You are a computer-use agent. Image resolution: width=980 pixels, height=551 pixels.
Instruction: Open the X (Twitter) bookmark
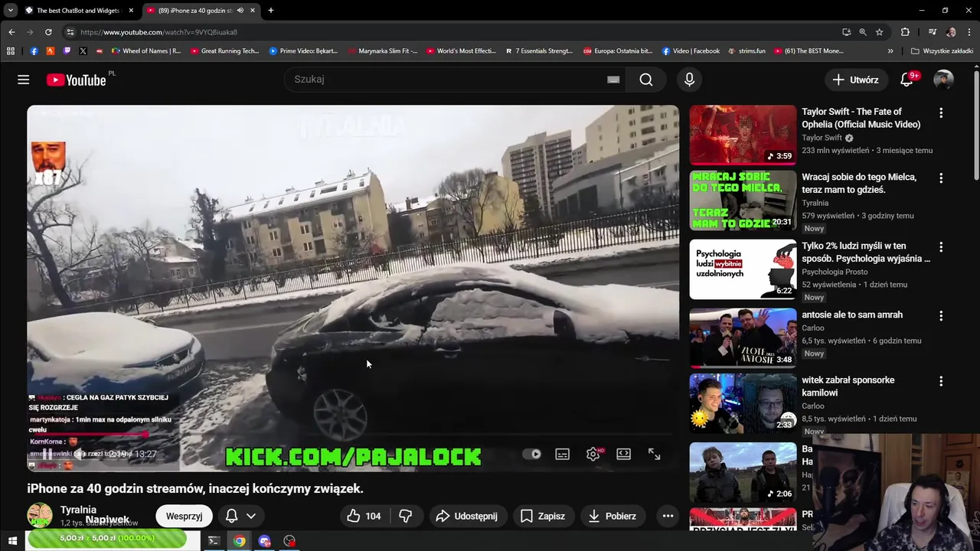pyautogui.click(x=83, y=51)
